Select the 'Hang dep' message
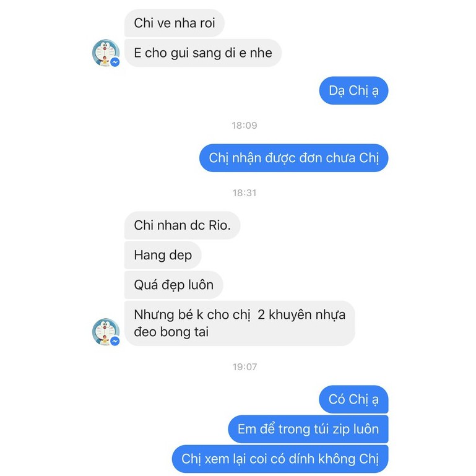476x476 pixels. (x=163, y=255)
